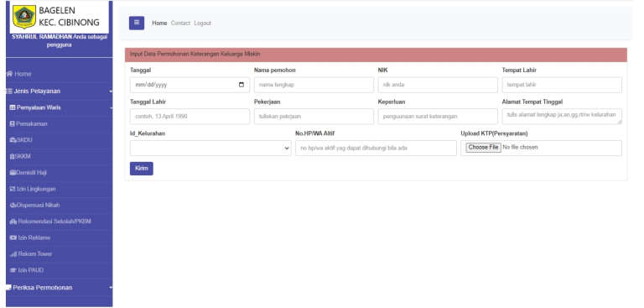Click Choose File for KTP upload
The width and height of the screenshot is (644, 308).
pyautogui.click(x=483, y=147)
